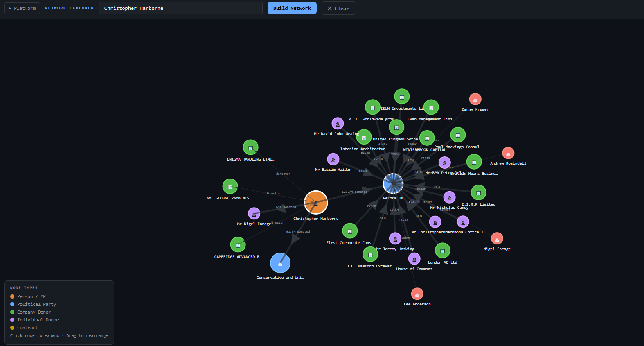Click the Build Network button
The image size is (644, 346).
pyautogui.click(x=292, y=8)
